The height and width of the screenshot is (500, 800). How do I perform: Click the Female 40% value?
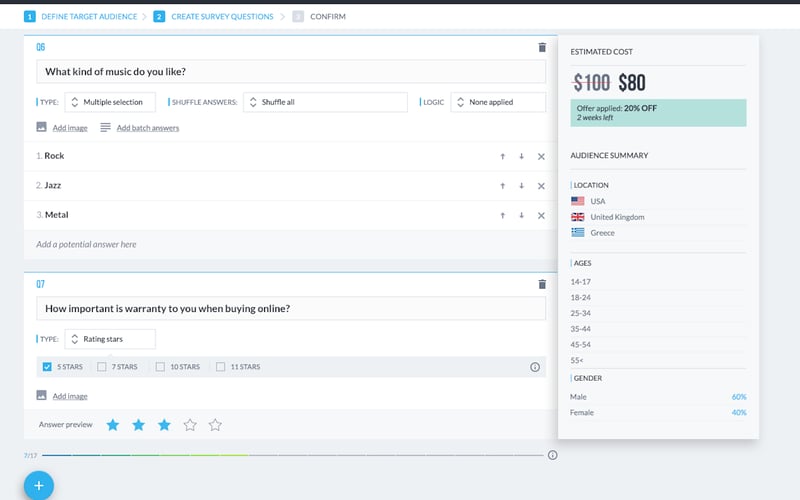(x=739, y=412)
